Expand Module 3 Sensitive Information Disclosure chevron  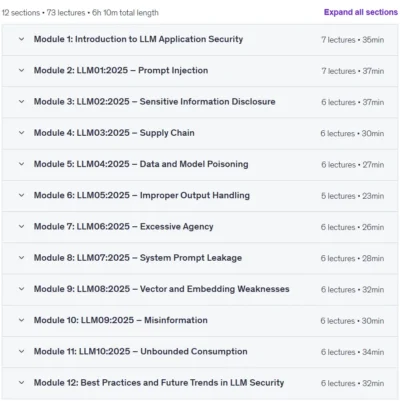coord(21,101)
